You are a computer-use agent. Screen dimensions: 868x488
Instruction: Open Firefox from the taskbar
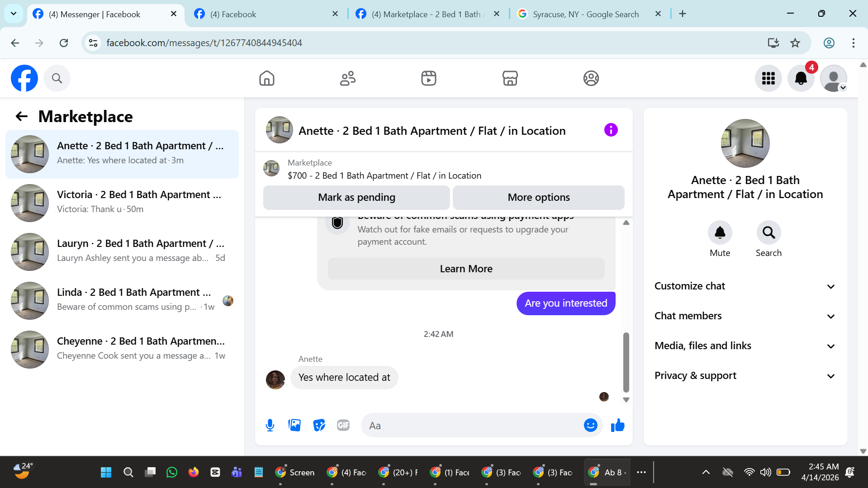point(194,473)
